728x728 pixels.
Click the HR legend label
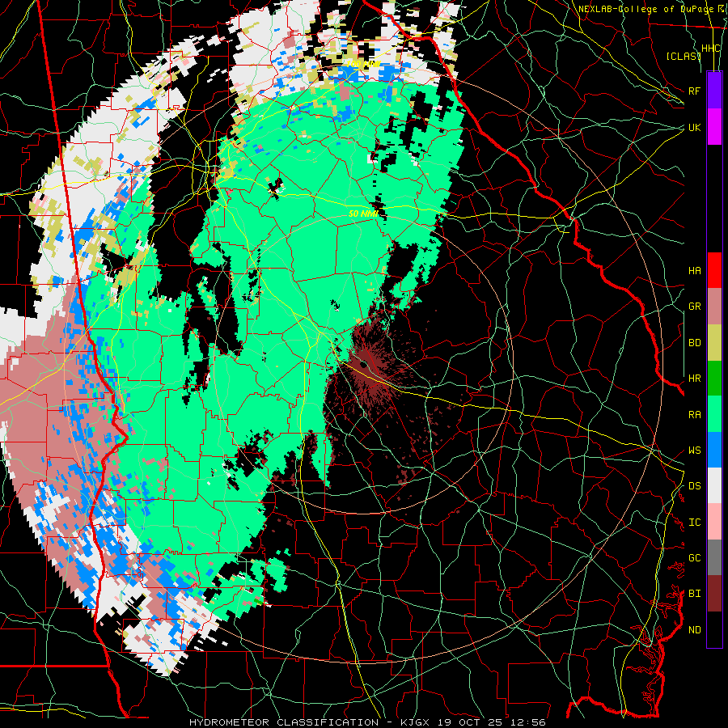tap(695, 379)
